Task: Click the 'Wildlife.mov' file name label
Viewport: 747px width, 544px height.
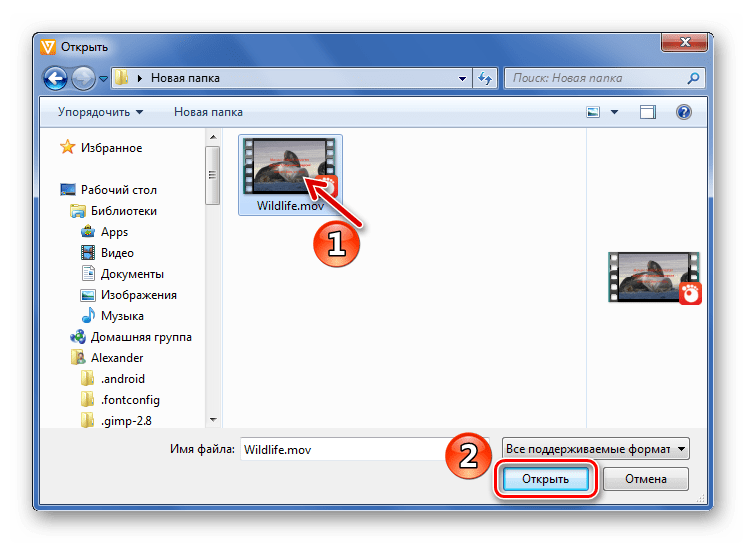Action: pyautogui.click(x=290, y=206)
